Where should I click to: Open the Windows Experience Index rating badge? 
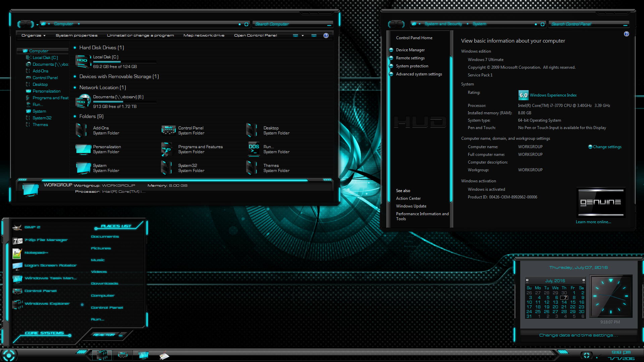[x=523, y=95]
